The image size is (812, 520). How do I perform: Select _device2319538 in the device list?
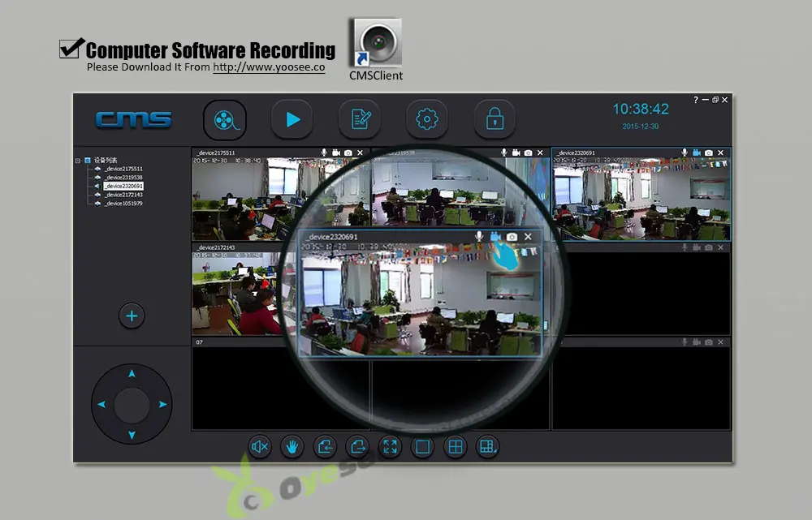[x=123, y=178]
